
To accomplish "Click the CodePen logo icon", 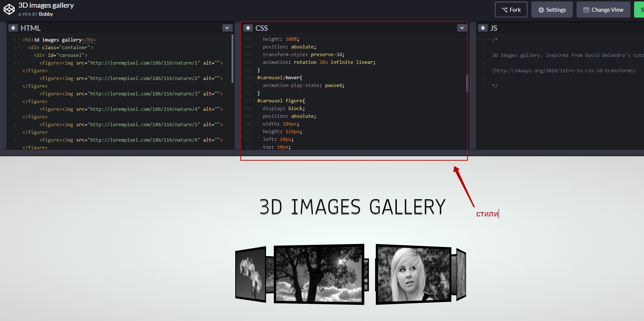I will click(x=9, y=9).
